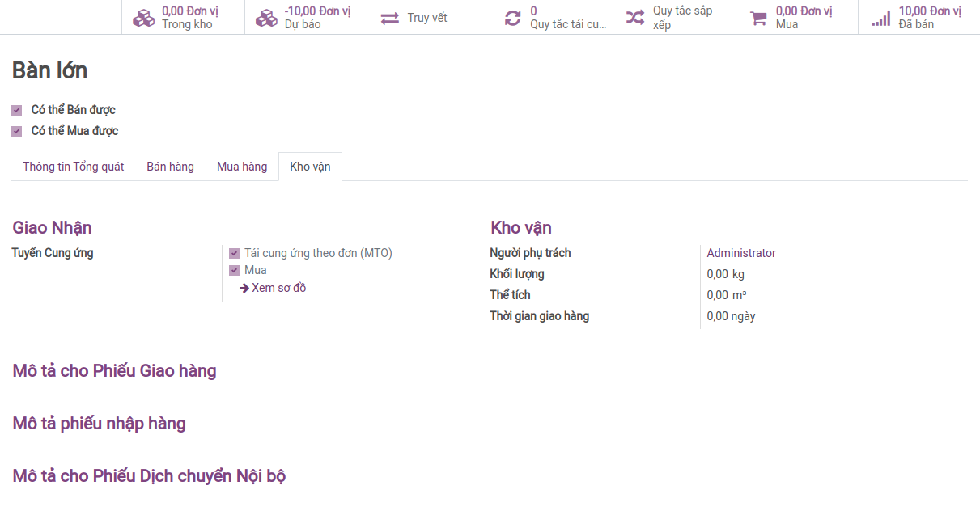Toggle the Có thể Mua được checkbox
Screen dimensions: 980x532
tap(16, 131)
